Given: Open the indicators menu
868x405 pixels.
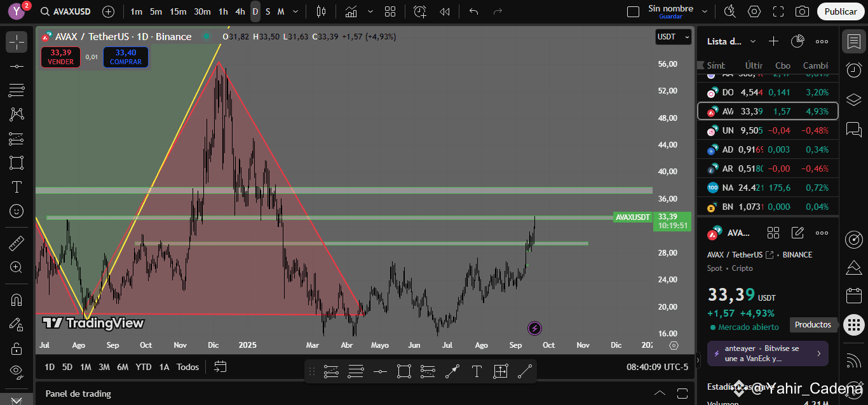Looking at the screenshot, I should (x=351, y=11).
